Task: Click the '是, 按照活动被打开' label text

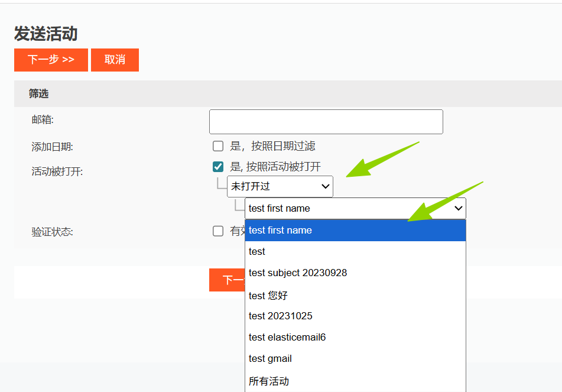Action: tap(275, 167)
